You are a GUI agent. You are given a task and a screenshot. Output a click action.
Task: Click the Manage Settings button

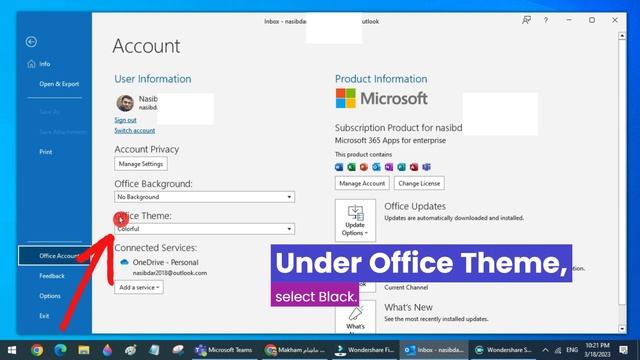tap(141, 164)
